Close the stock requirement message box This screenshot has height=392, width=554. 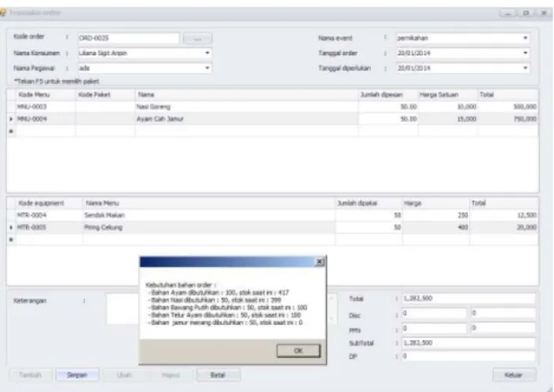coord(319,261)
